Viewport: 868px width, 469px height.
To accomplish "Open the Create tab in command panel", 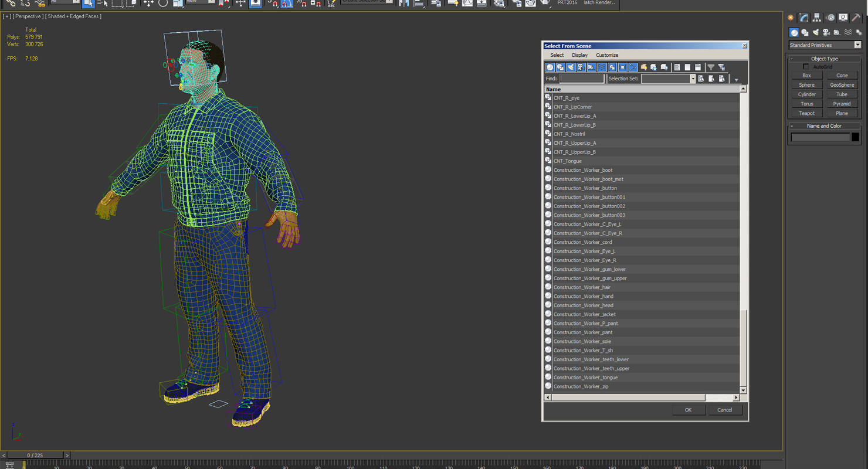I will click(x=791, y=18).
